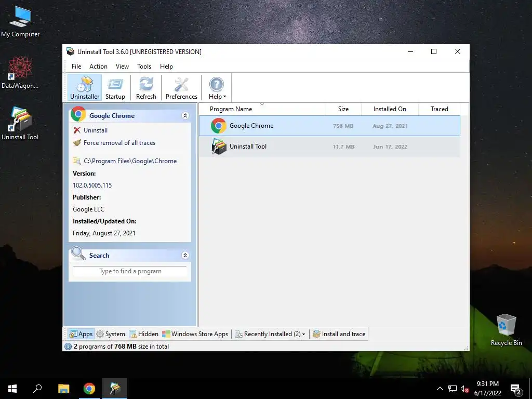532x399 pixels.
Task: Open the Help menu in menu bar
Action: (166, 66)
